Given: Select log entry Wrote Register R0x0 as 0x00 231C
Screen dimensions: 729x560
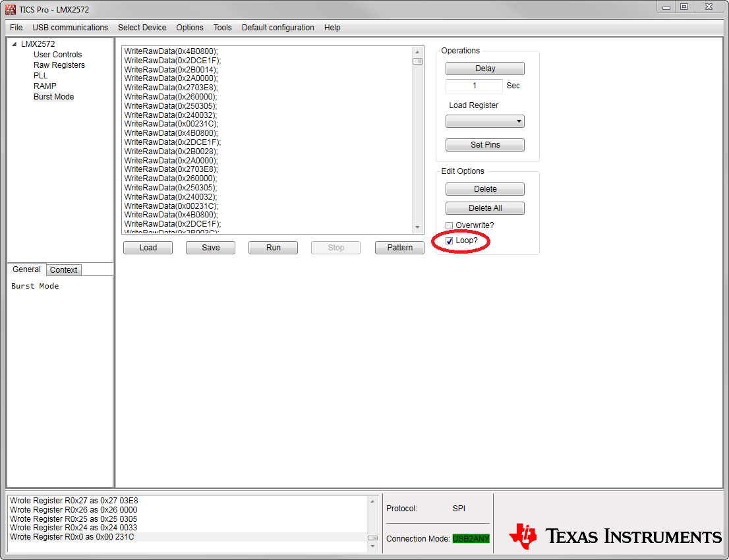Looking at the screenshot, I should pyautogui.click(x=72, y=537).
